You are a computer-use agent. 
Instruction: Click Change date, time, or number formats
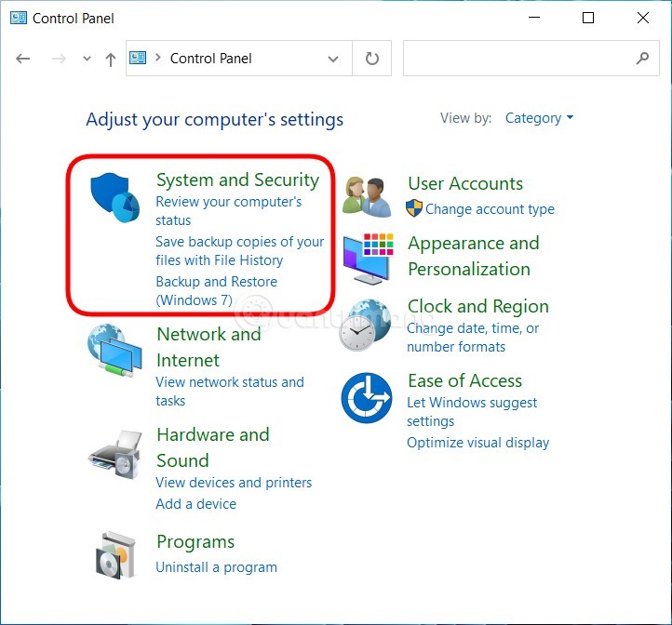coord(473,337)
